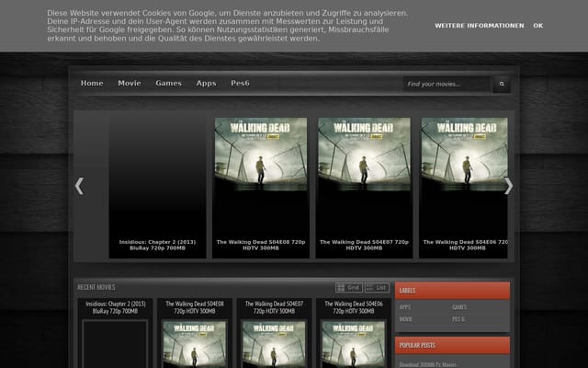
Task: Focus the 'Find your movies...' search field
Action: 447,84
